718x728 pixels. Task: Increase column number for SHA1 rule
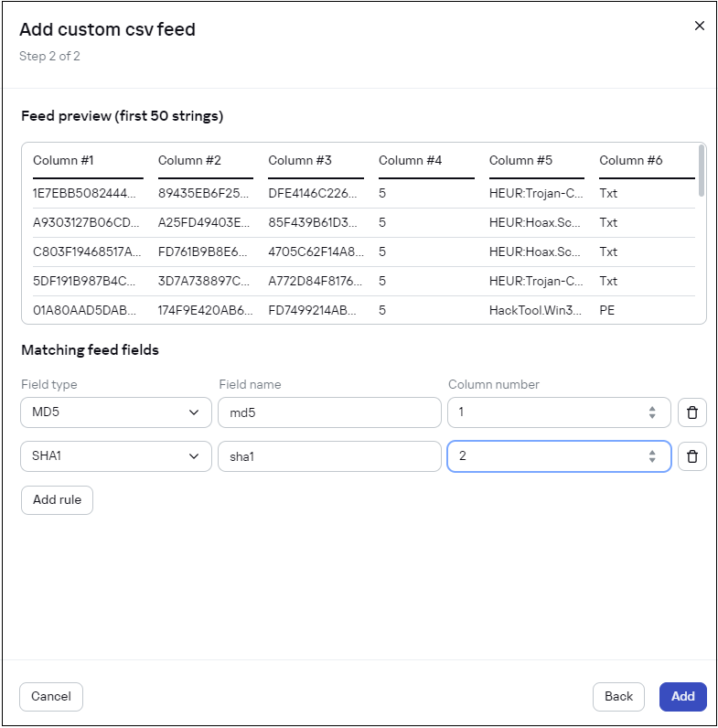coord(652,453)
